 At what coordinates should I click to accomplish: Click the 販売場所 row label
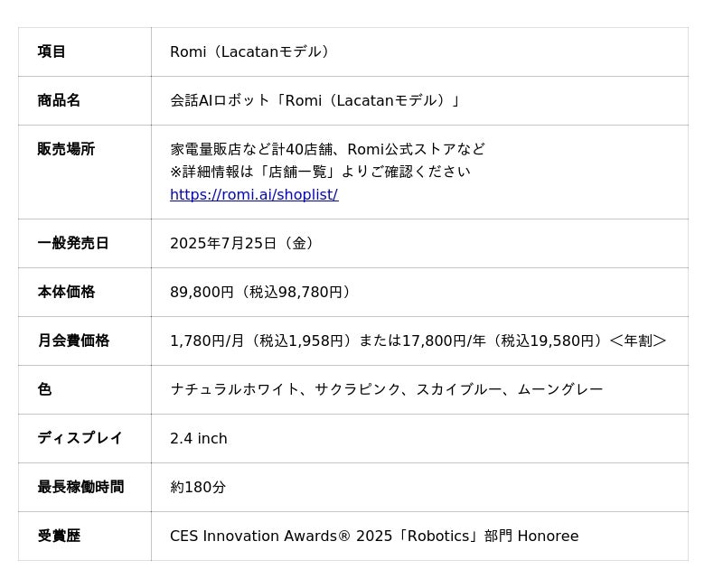coord(66,150)
